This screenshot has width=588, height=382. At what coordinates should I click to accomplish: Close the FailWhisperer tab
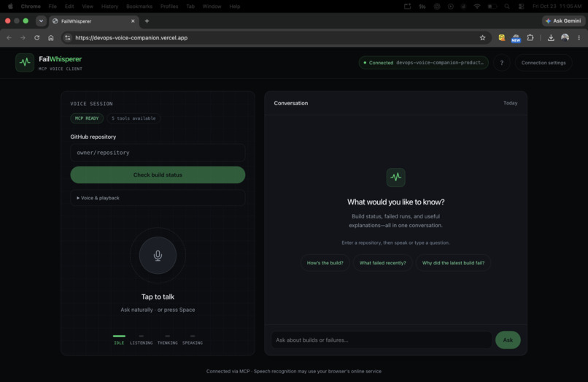pyautogui.click(x=133, y=21)
